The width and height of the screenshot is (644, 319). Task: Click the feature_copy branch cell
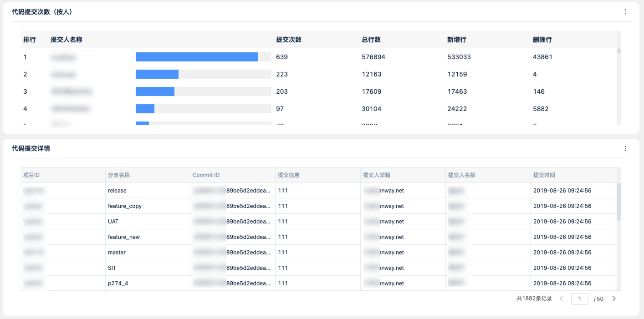148,206
